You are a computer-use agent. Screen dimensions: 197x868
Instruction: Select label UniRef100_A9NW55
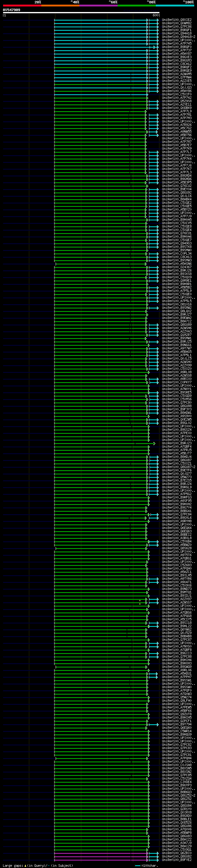click(x=177, y=131)
